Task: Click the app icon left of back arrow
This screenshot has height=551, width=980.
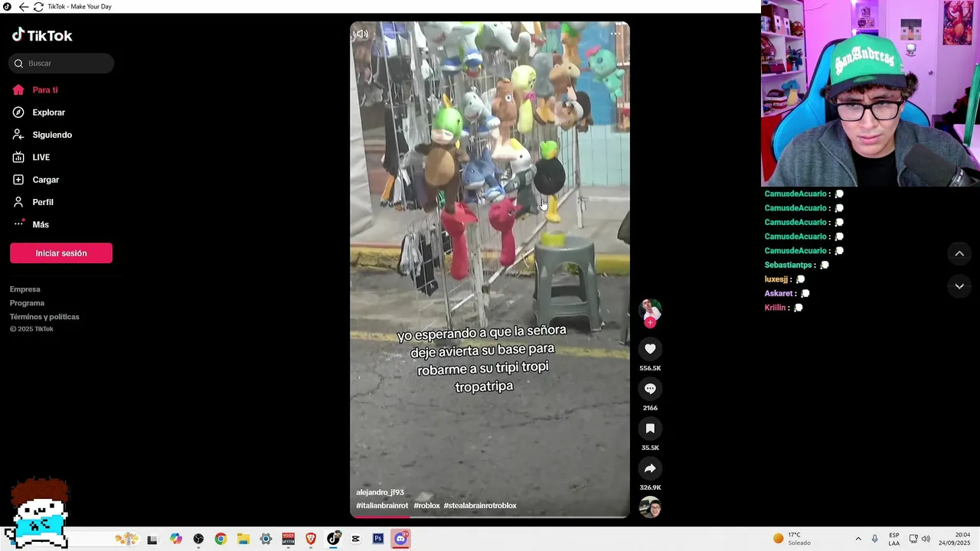Action: click(x=8, y=7)
